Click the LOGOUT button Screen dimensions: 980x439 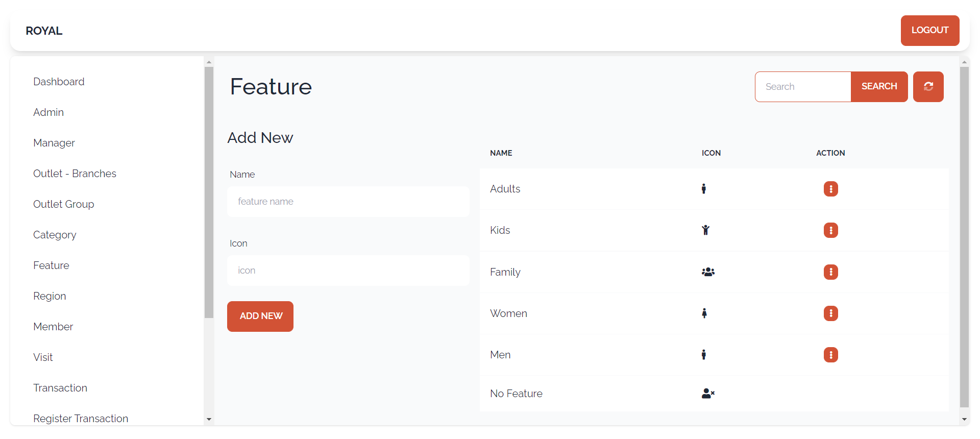[x=930, y=31]
